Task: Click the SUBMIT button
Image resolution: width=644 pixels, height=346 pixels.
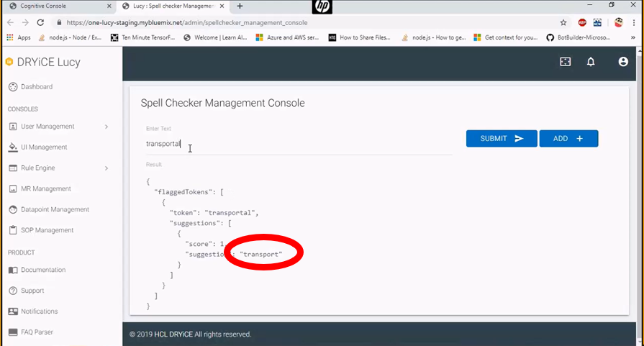Action: pyautogui.click(x=502, y=139)
